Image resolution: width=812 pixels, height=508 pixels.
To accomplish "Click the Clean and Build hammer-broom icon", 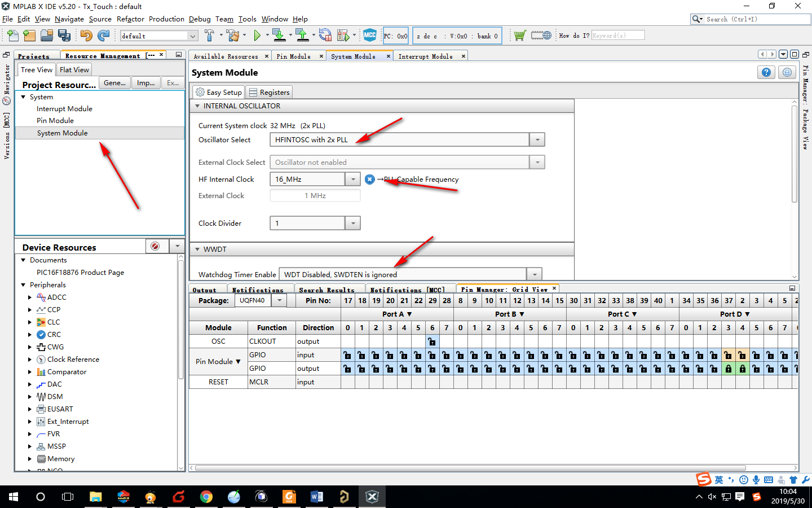I will [x=233, y=36].
